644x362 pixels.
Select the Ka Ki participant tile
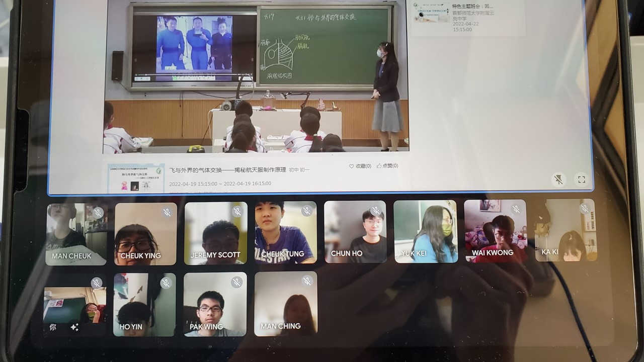point(565,230)
